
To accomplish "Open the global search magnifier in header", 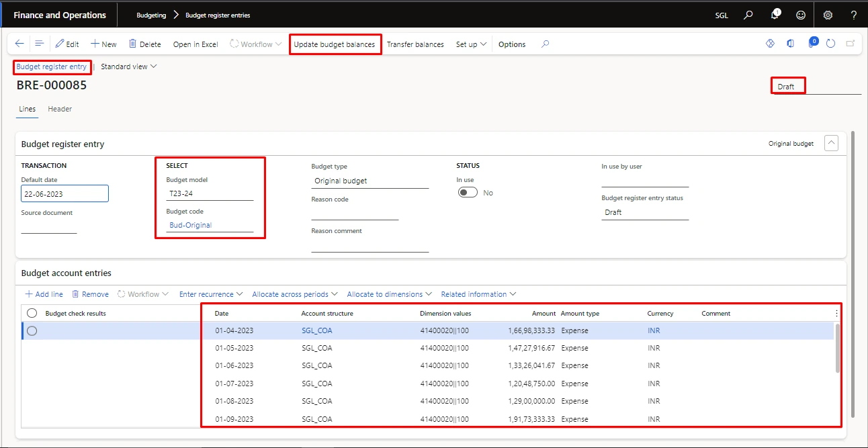I will click(748, 15).
